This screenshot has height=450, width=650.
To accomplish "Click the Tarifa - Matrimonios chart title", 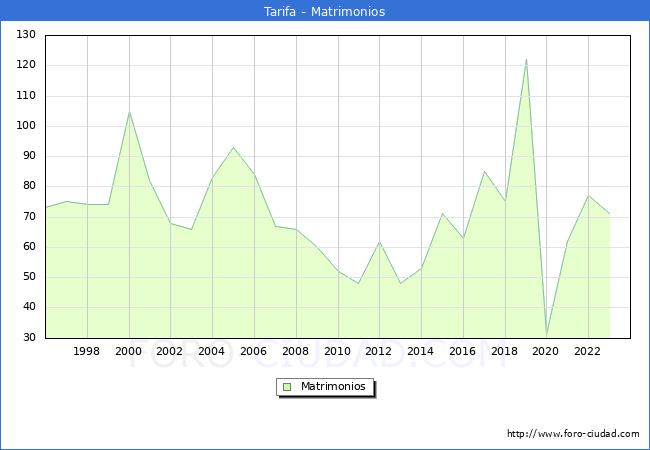I will [x=325, y=11].
